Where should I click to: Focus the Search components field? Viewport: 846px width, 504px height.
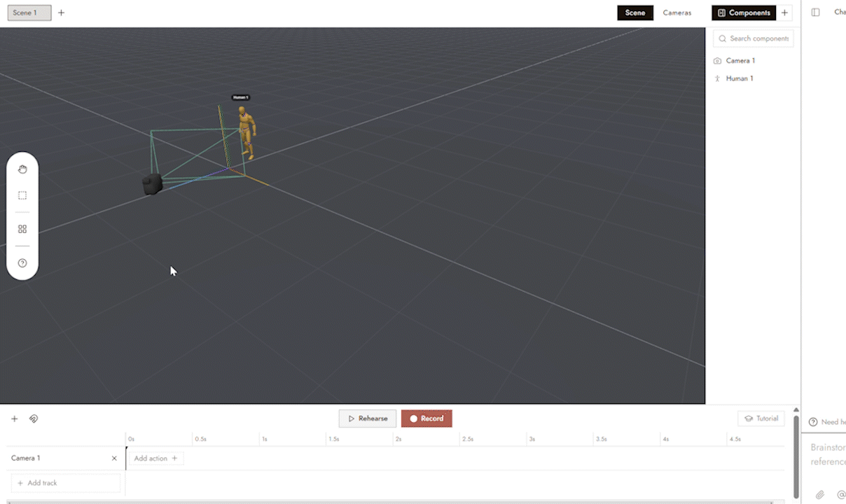click(x=753, y=38)
